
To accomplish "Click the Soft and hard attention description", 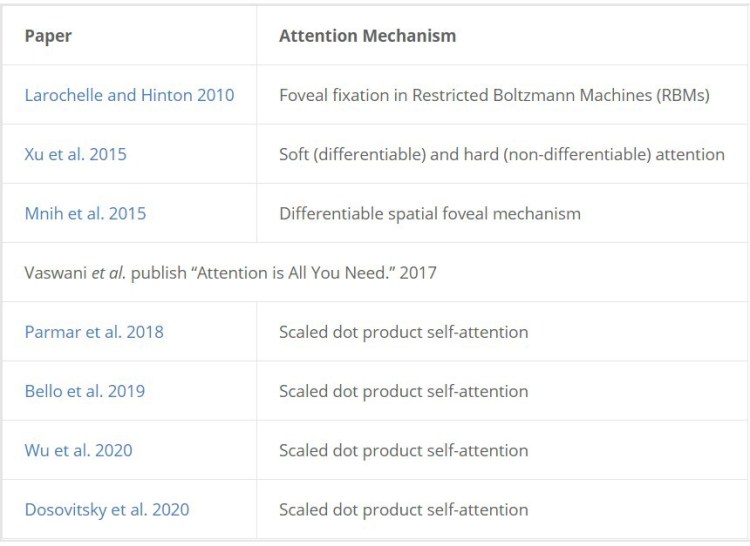I will point(501,154).
